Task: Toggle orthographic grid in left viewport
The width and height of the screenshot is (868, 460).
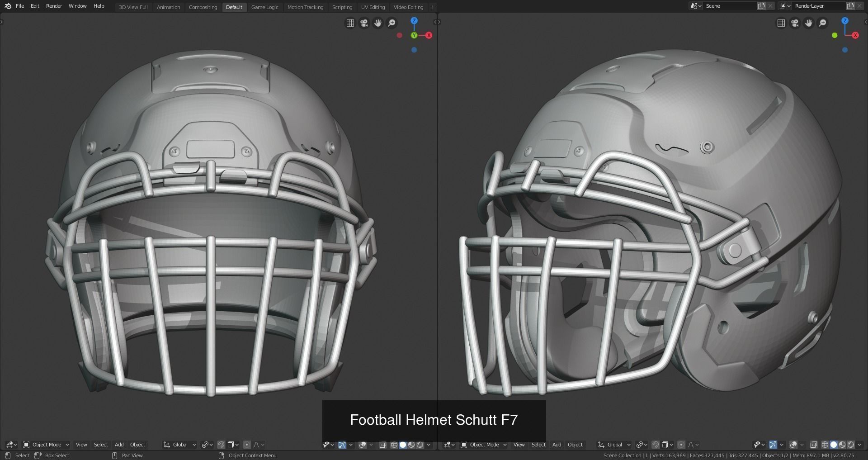Action: coord(350,23)
